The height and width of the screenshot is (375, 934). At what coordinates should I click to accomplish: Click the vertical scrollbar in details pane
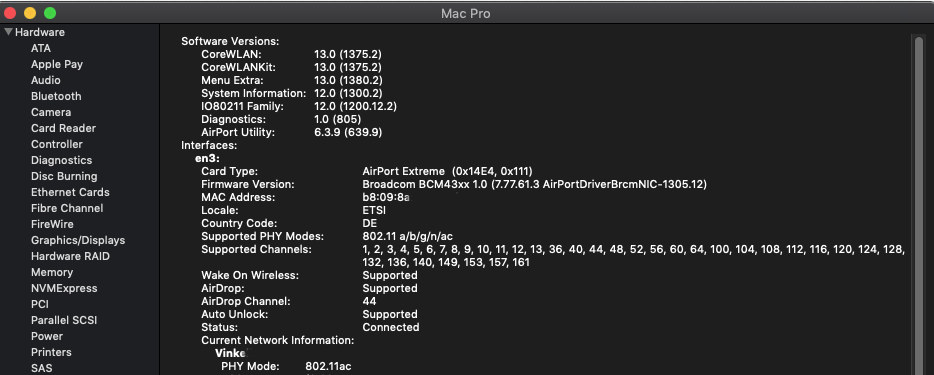pos(918,202)
